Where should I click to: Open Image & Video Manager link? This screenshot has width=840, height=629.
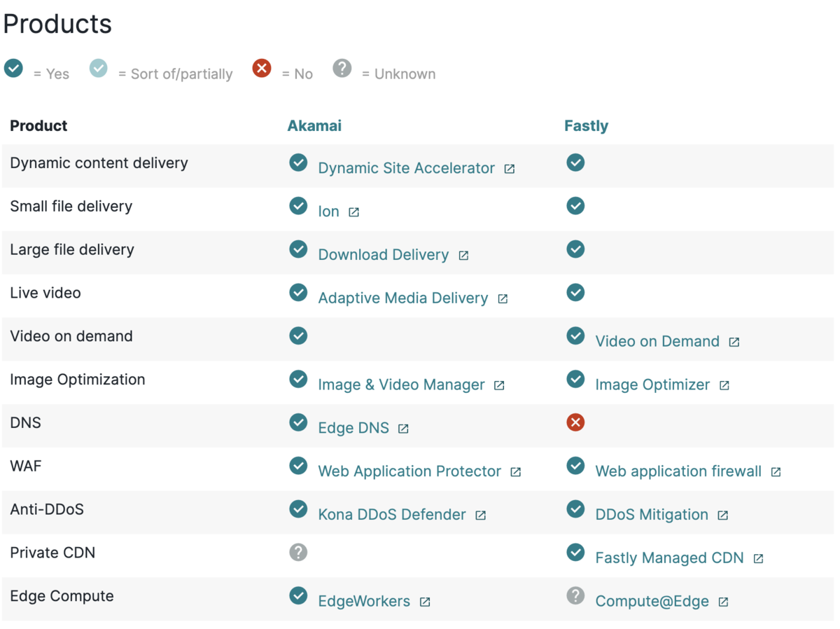point(401,385)
